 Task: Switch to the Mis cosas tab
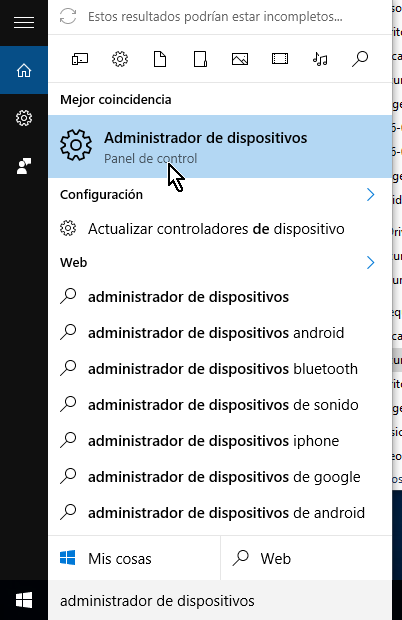[134, 558]
